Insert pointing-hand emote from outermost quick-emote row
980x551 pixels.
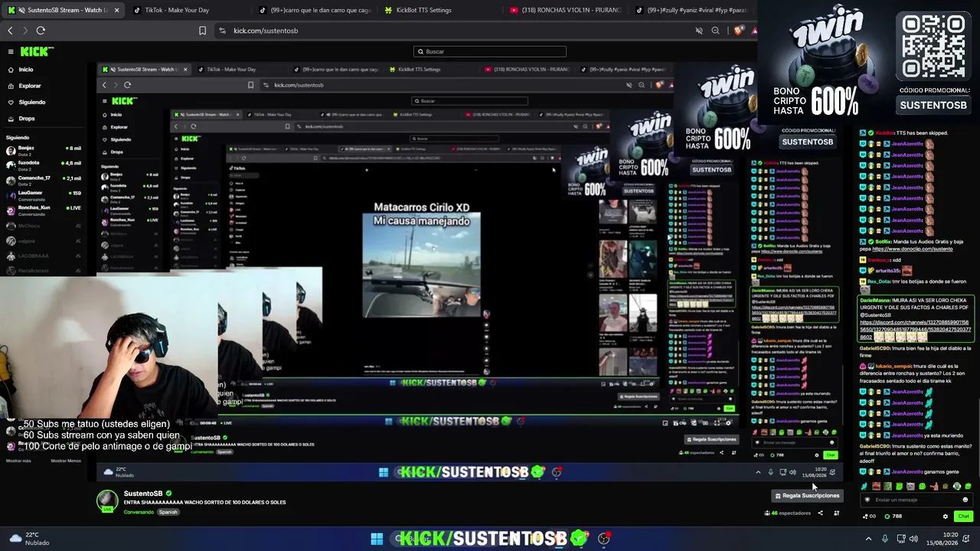934,487
